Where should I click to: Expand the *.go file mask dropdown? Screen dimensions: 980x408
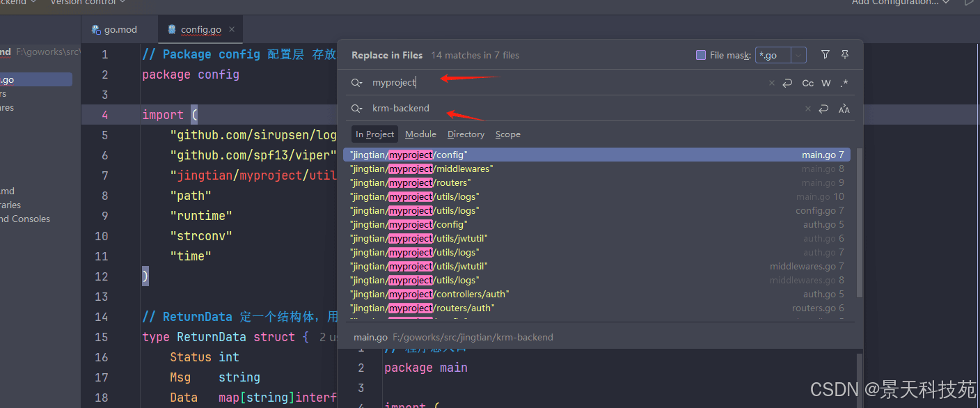click(x=799, y=55)
